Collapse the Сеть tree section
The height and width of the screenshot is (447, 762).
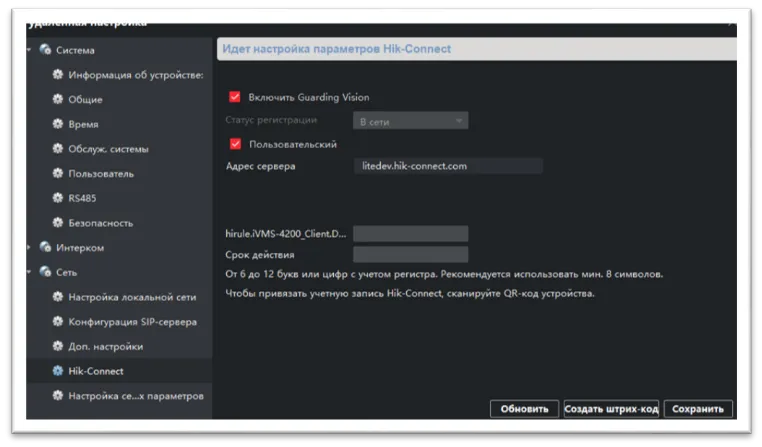pyautogui.click(x=30, y=272)
